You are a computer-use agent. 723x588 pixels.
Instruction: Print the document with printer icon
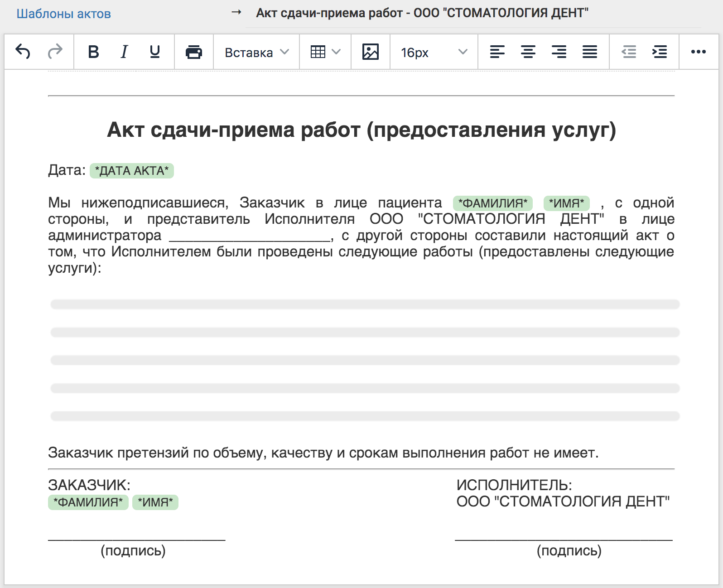point(194,52)
